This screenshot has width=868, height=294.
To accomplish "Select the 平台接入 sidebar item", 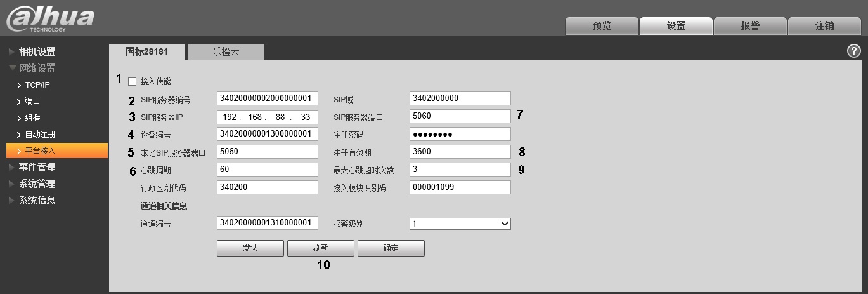I will click(56, 150).
